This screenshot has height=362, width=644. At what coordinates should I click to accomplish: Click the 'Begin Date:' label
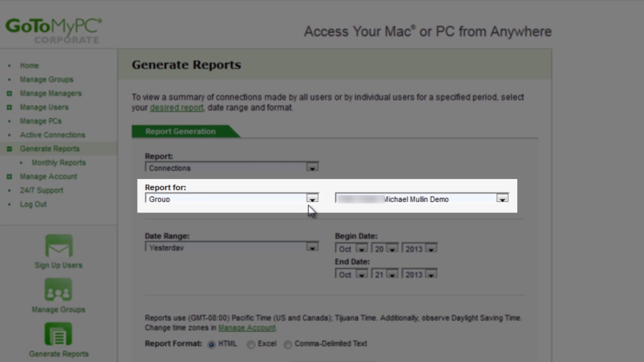tap(356, 236)
